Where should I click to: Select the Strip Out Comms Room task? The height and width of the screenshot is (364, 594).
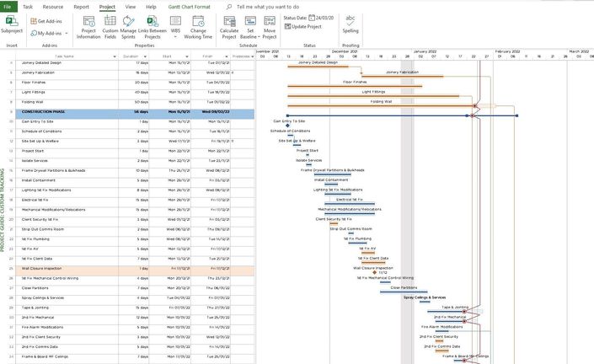pyautogui.click(x=42, y=229)
